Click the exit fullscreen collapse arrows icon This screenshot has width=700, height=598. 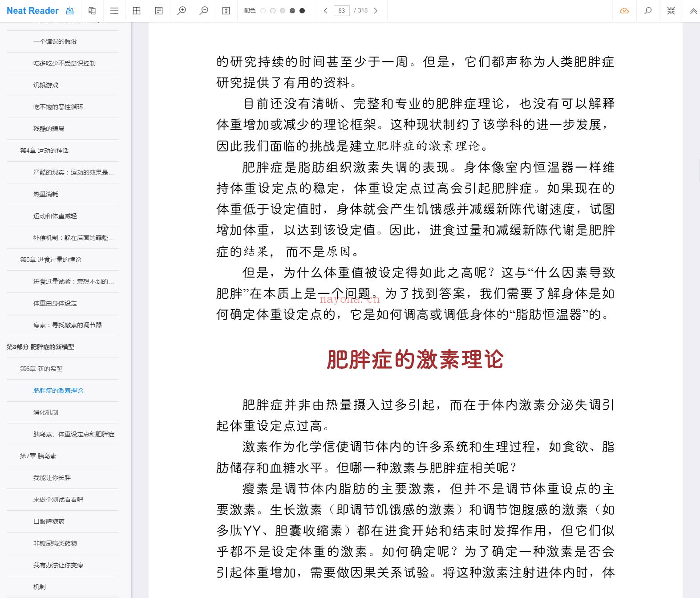click(671, 11)
